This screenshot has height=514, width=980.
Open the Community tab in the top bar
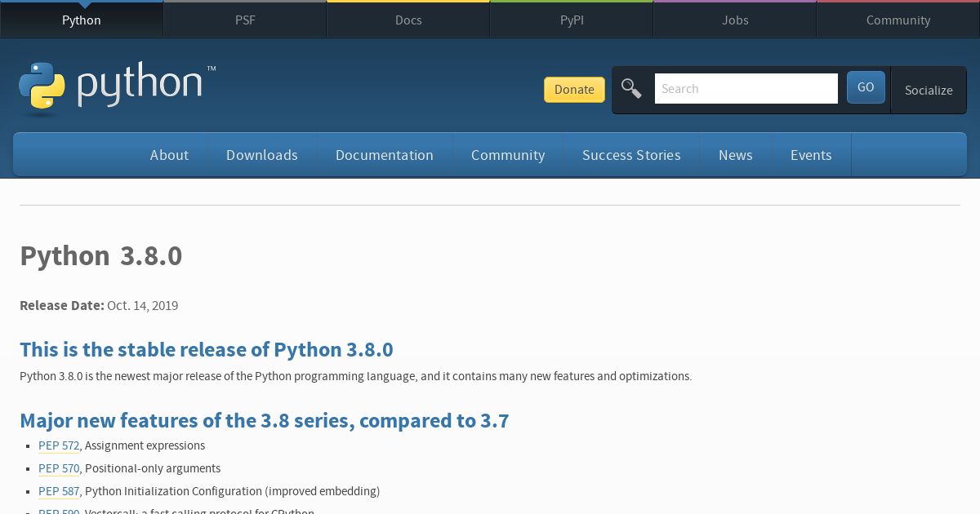pos(898,20)
